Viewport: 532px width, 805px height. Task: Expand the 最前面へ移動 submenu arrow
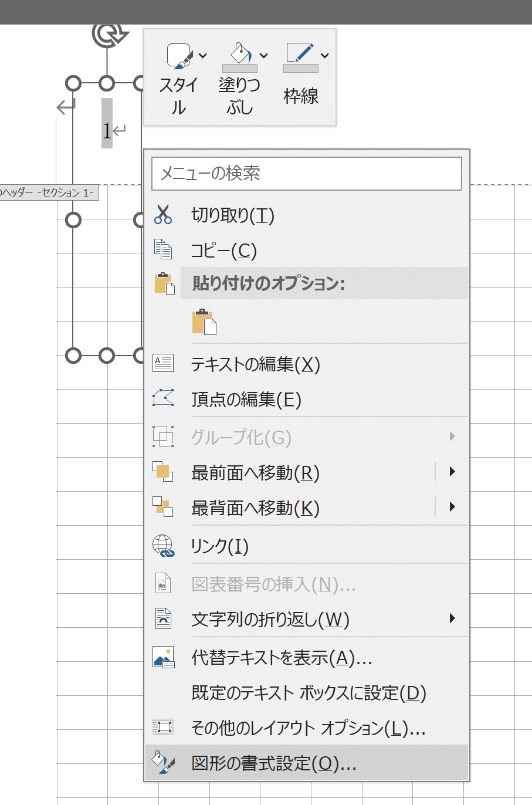(x=452, y=472)
